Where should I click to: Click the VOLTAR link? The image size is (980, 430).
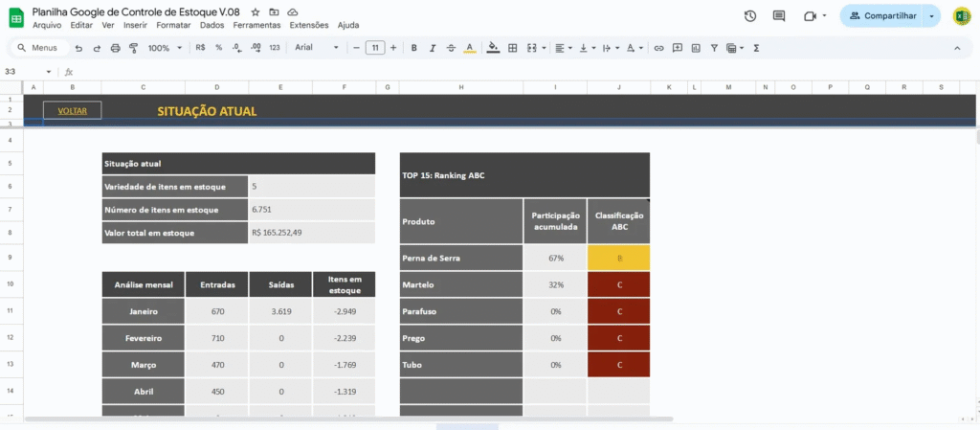point(73,111)
